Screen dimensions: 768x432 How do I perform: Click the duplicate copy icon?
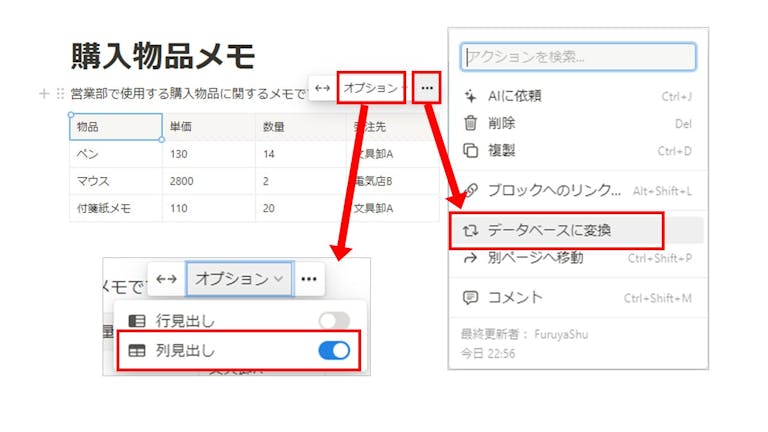click(x=470, y=150)
